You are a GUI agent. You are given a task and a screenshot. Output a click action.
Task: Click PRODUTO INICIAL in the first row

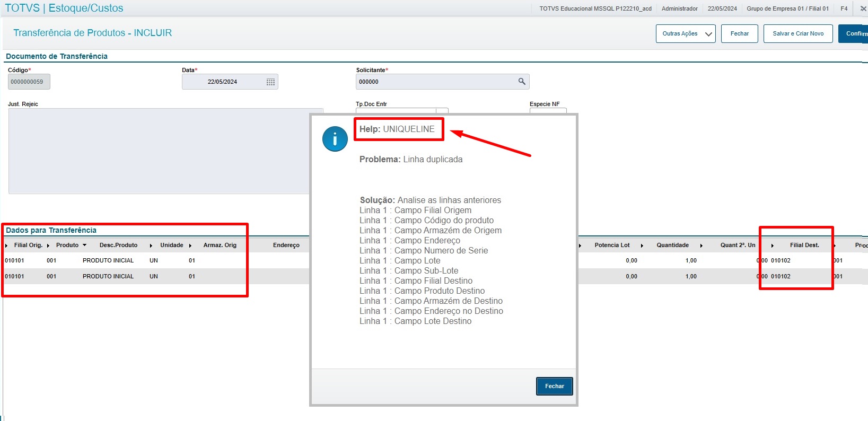[x=108, y=260]
